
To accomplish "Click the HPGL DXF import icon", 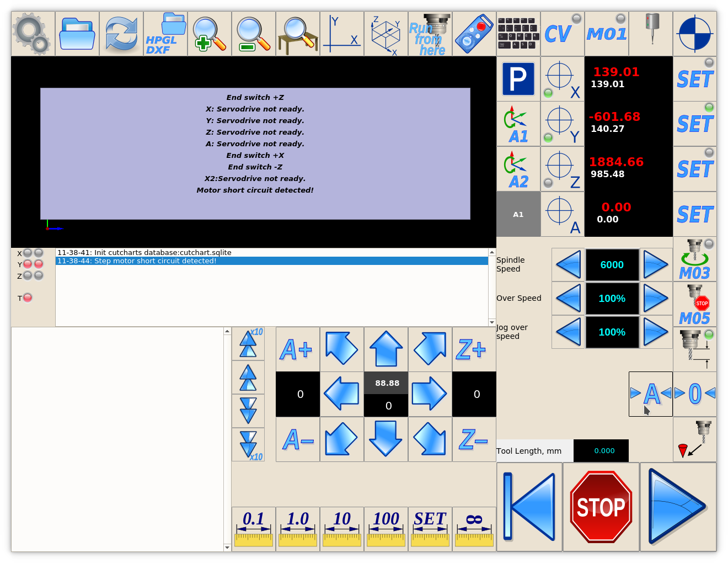I will (x=165, y=34).
